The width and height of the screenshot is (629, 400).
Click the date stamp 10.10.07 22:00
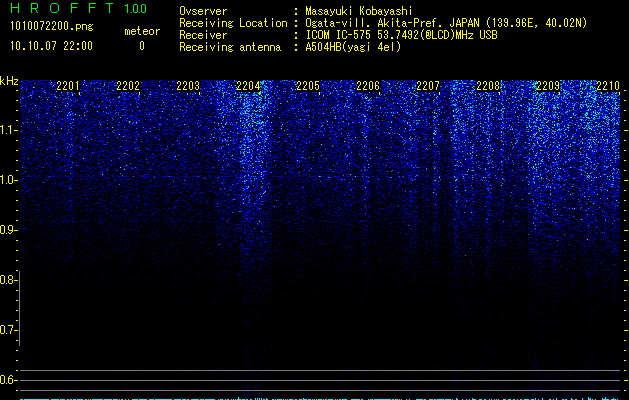[x=51, y=46]
